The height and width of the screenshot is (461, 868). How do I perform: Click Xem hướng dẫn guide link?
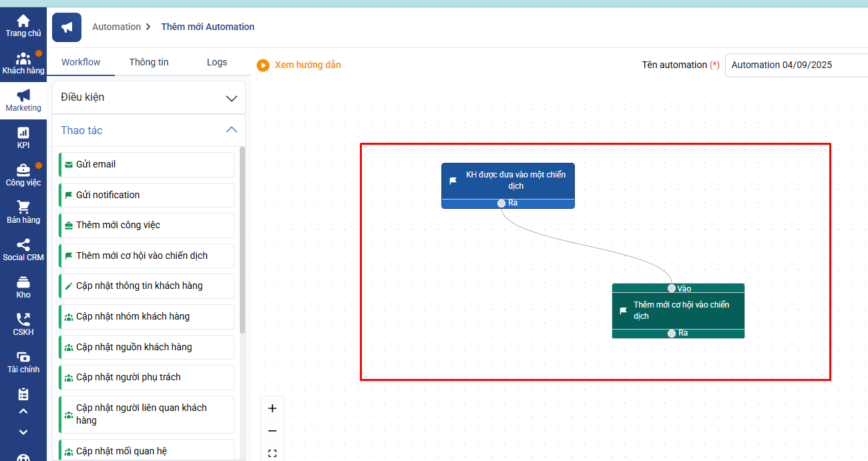[x=299, y=65]
